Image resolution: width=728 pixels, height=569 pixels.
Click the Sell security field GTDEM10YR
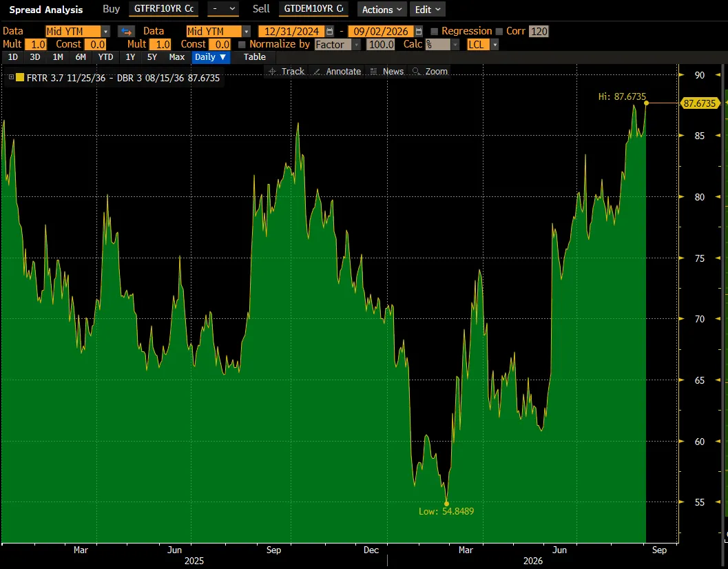click(x=314, y=9)
